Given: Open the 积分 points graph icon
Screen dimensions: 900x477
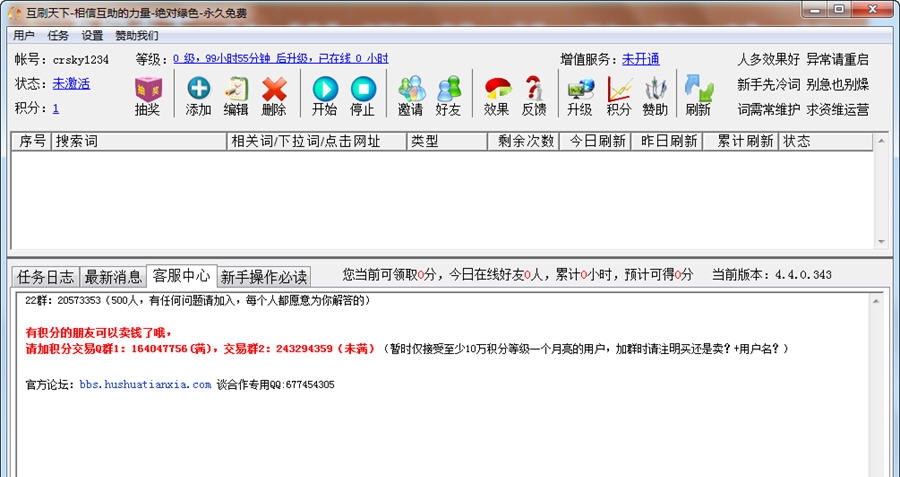Looking at the screenshot, I should click(619, 89).
